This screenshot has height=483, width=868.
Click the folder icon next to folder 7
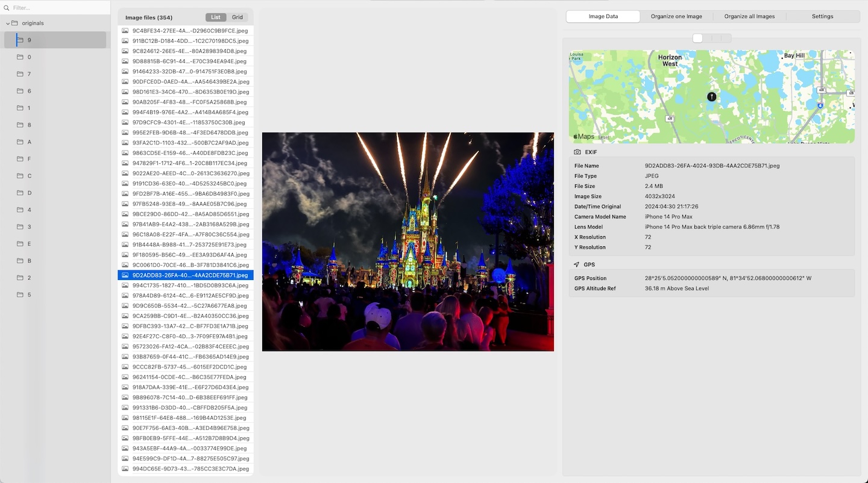click(x=20, y=74)
